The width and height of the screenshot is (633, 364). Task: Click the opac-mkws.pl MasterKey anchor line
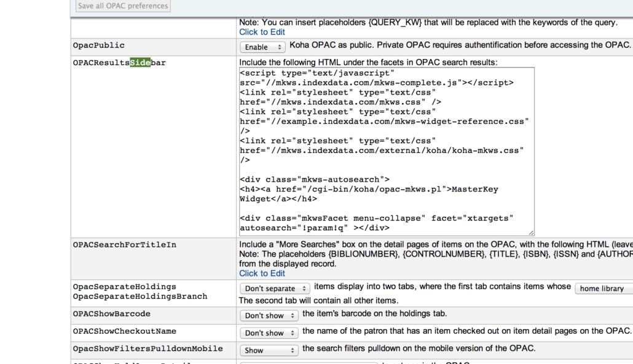369,189
